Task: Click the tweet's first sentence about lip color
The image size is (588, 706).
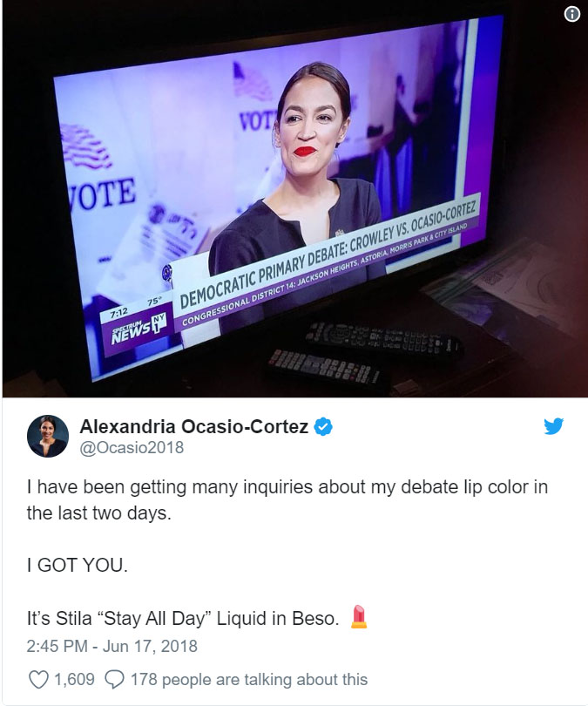Action: [x=287, y=499]
